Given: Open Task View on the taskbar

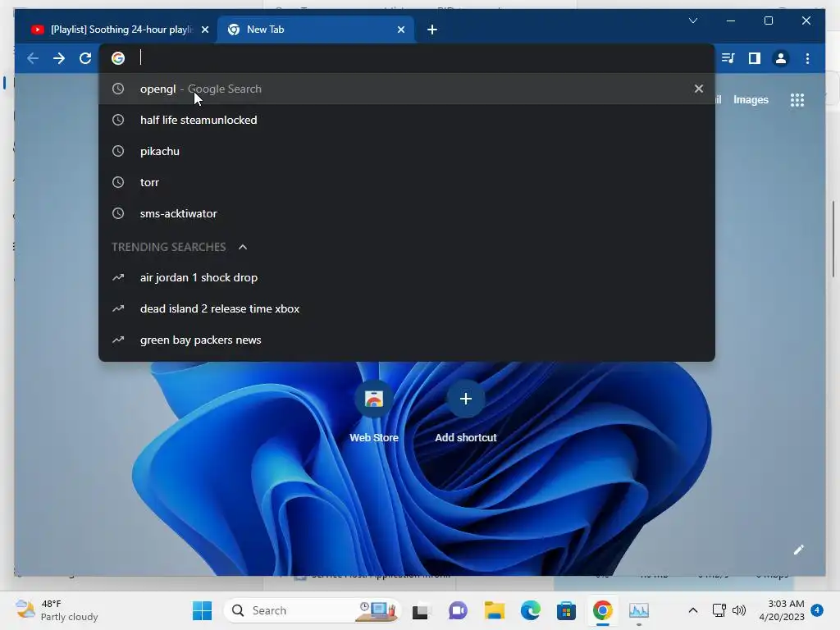Looking at the screenshot, I should (x=422, y=610).
